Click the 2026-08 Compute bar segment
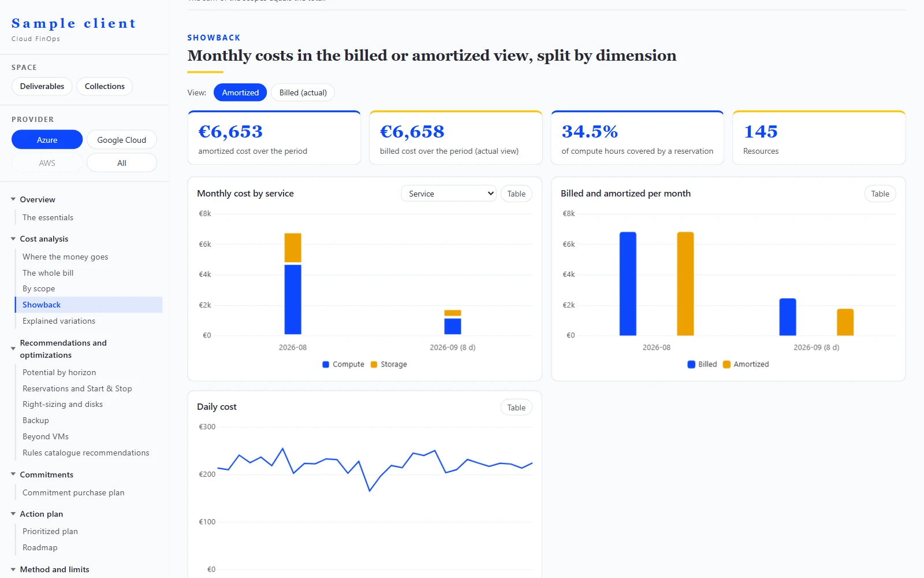The width and height of the screenshot is (924, 578). [293, 299]
